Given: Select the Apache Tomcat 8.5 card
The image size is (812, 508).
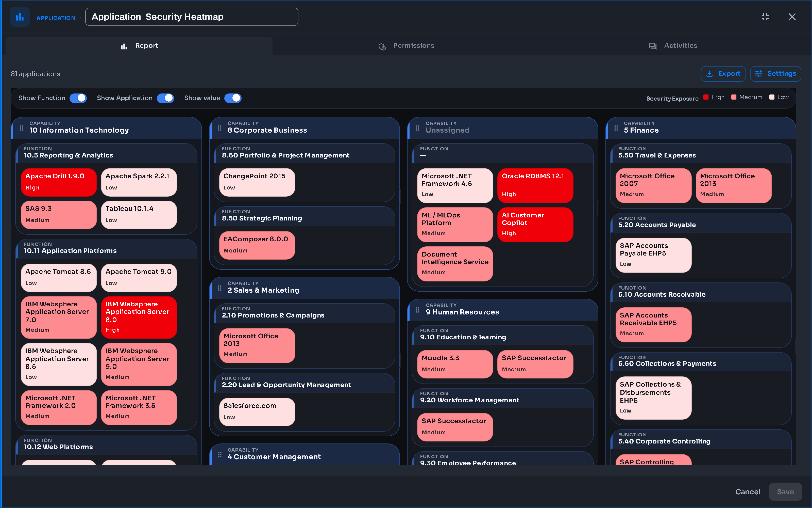Looking at the screenshot, I should pos(59,278).
